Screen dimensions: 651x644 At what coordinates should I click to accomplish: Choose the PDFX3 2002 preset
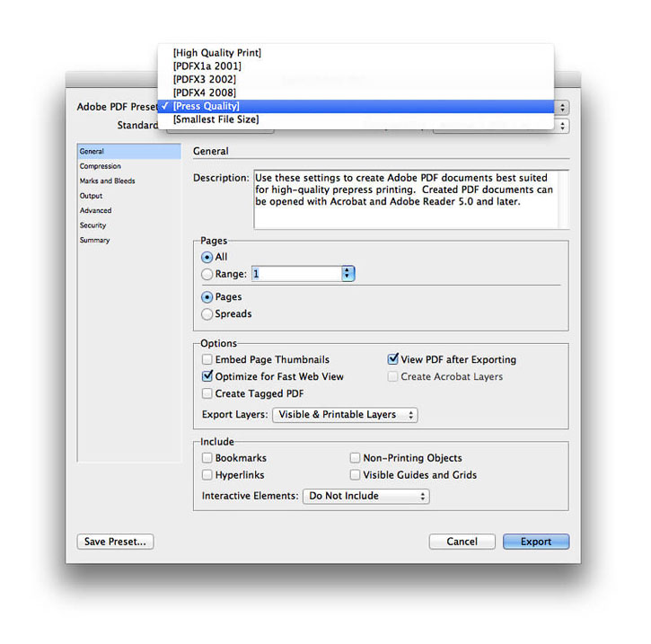click(356, 79)
